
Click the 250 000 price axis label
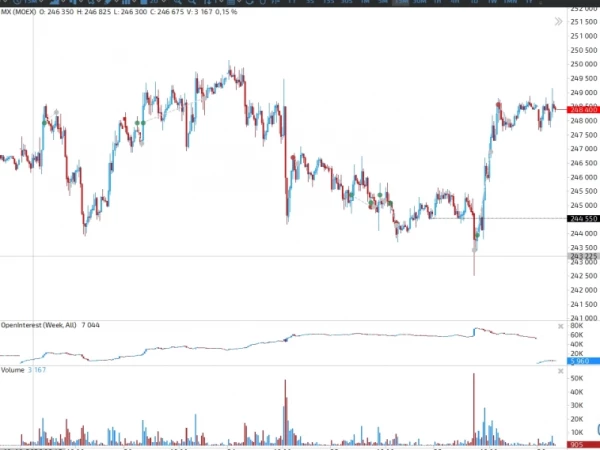pos(584,64)
